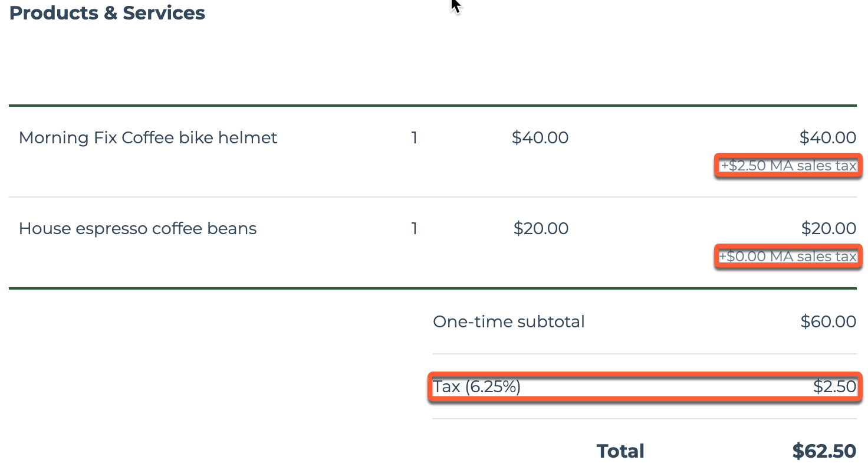
Task: Select the House espresso coffee beans item
Action: pos(137,229)
